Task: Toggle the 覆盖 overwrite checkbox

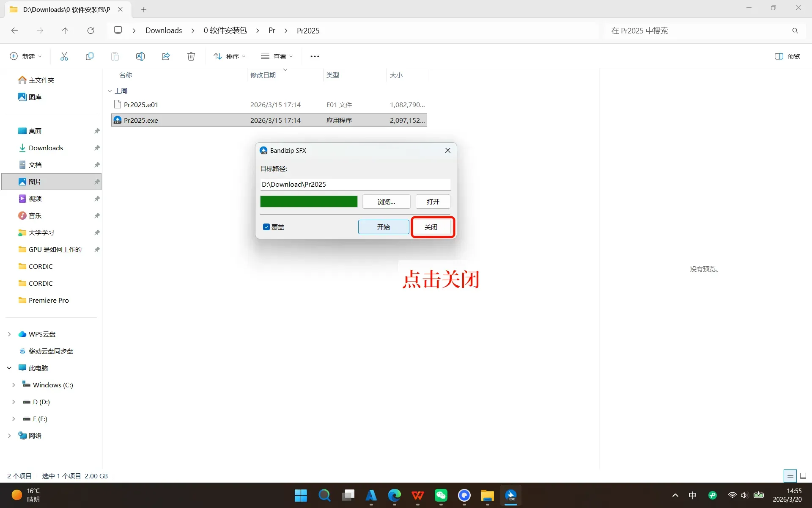Action: coord(266,227)
